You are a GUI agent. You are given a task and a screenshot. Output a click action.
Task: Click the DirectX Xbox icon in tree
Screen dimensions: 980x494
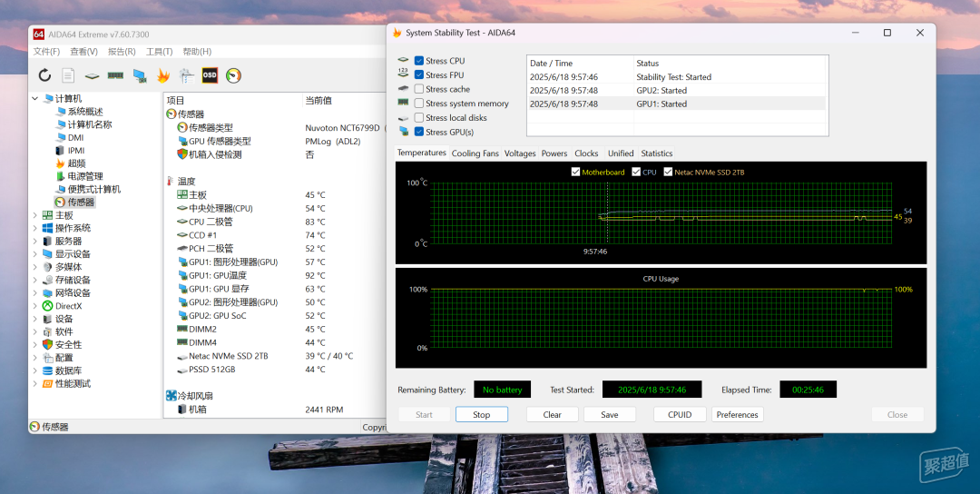pos(47,306)
